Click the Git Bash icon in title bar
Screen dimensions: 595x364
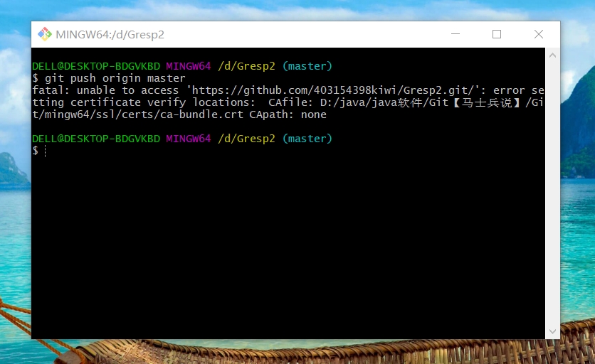[45, 34]
